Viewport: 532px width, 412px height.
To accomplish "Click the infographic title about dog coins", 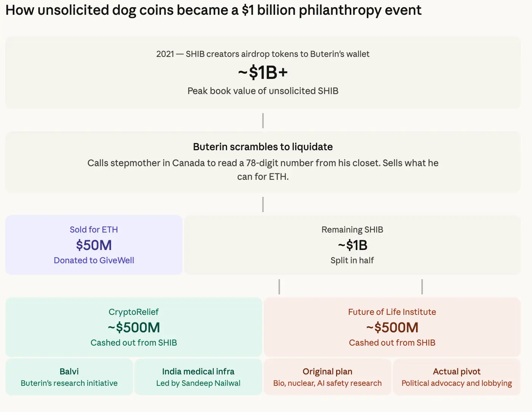I will 213,10.
